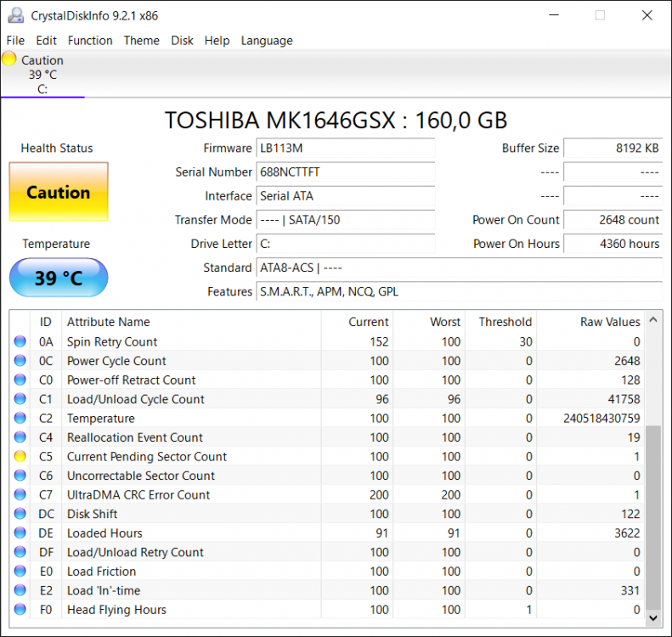Click the blue status icon next to Temperature attribute
This screenshot has width=672, height=637.
[20, 419]
